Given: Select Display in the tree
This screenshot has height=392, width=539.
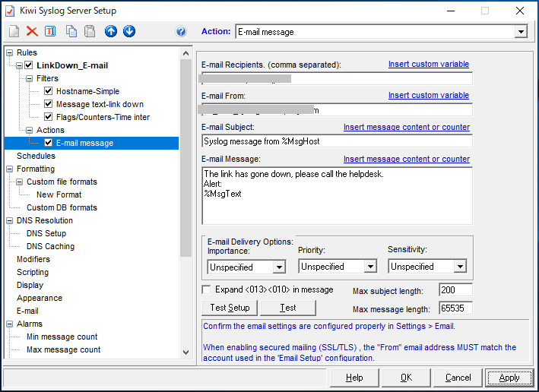Looking at the screenshot, I should pos(30,285).
